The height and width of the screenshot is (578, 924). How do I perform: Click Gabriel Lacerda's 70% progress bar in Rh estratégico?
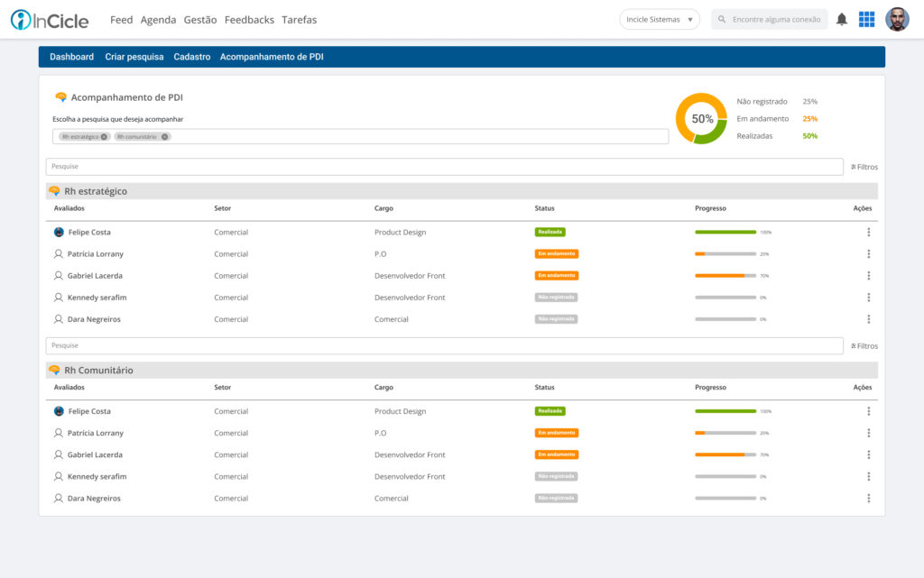point(725,275)
